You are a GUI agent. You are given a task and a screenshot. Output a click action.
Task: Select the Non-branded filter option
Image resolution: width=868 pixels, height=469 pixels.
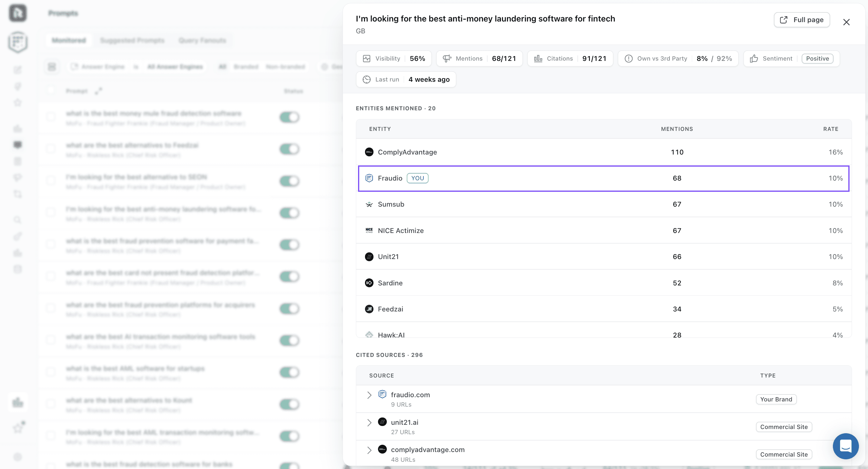click(x=285, y=67)
